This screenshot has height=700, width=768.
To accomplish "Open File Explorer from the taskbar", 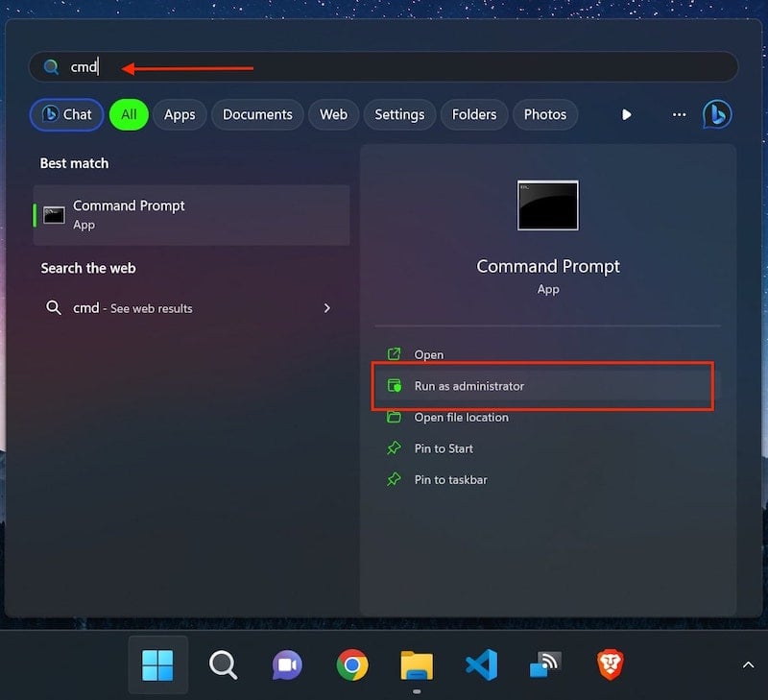I will 417,665.
